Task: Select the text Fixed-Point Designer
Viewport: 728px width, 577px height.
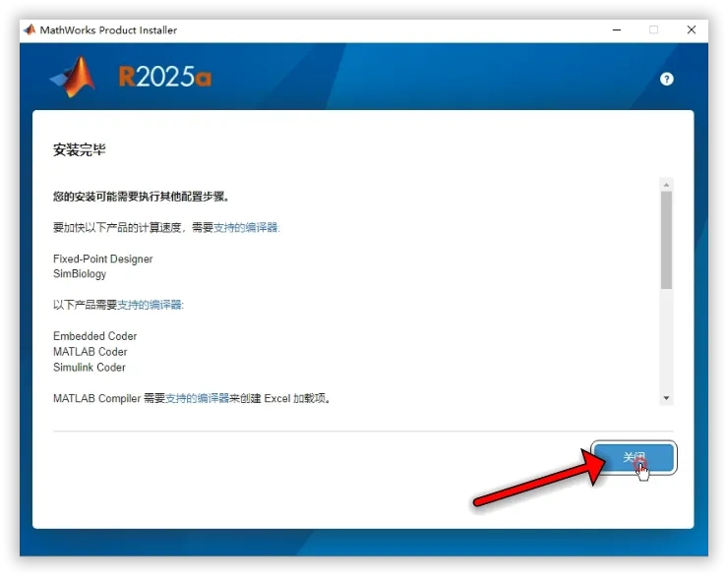Action: pos(102,259)
